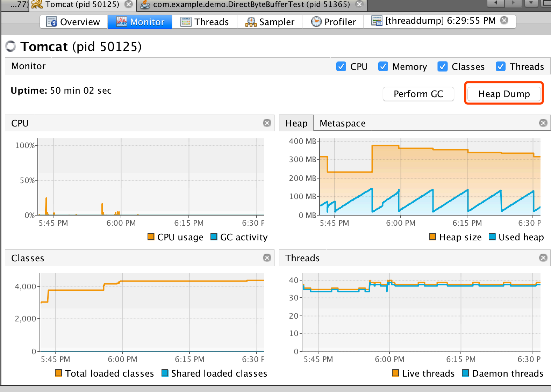The width and height of the screenshot is (551, 392).
Task: Uncheck the Classes checkbox
Action: point(443,66)
